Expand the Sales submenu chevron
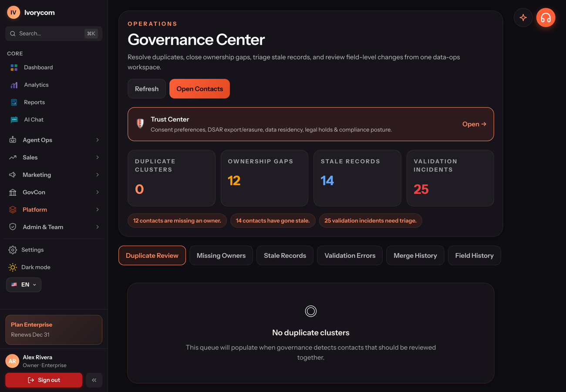Image resolution: width=566 pixels, height=392 pixels. click(98, 157)
